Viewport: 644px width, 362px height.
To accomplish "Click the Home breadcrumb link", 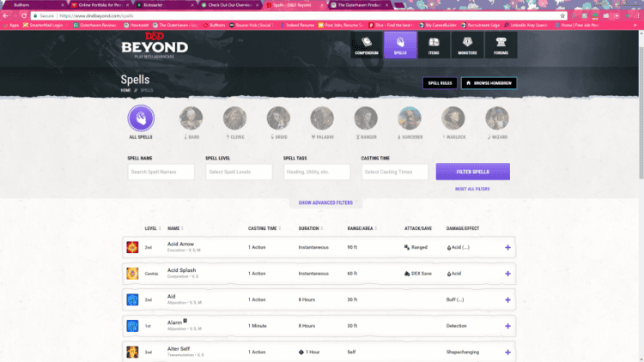I will pos(125,90).
